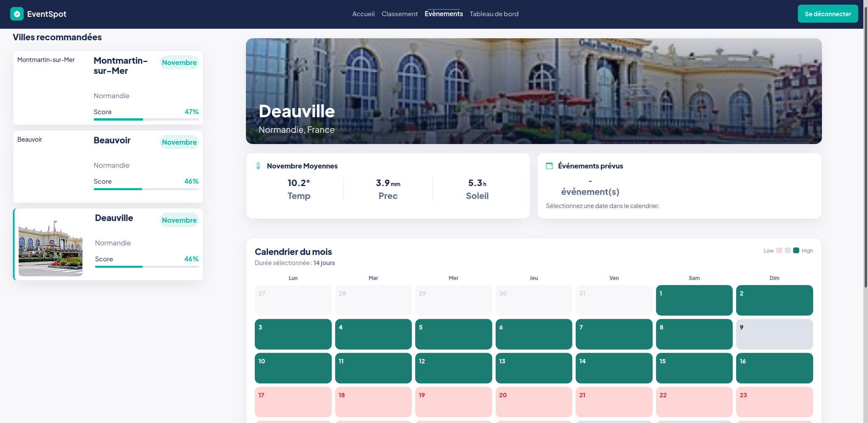Screen dimensions: 868x423
Task: Click calendar day 11
Action: pyautogui.click(x=373, y=368)
